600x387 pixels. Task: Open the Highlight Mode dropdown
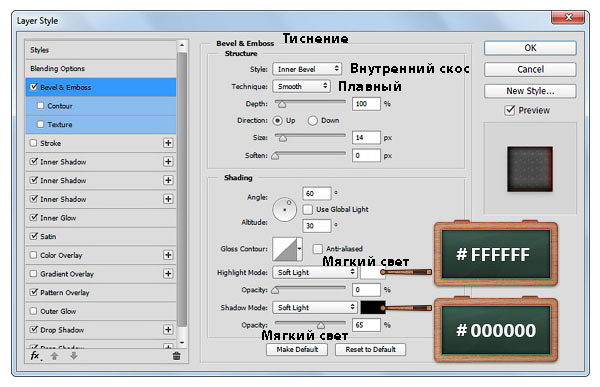pos(315,272)
